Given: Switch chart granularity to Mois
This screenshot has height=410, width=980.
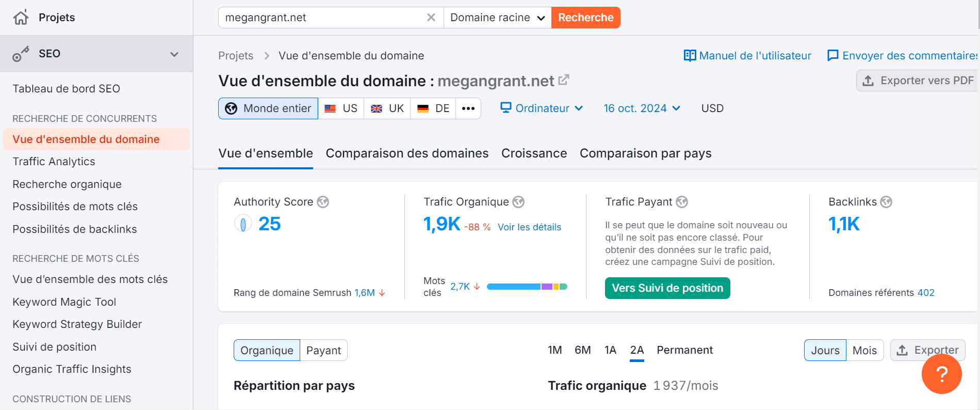Looking at the screenshot, I should 864,350.
